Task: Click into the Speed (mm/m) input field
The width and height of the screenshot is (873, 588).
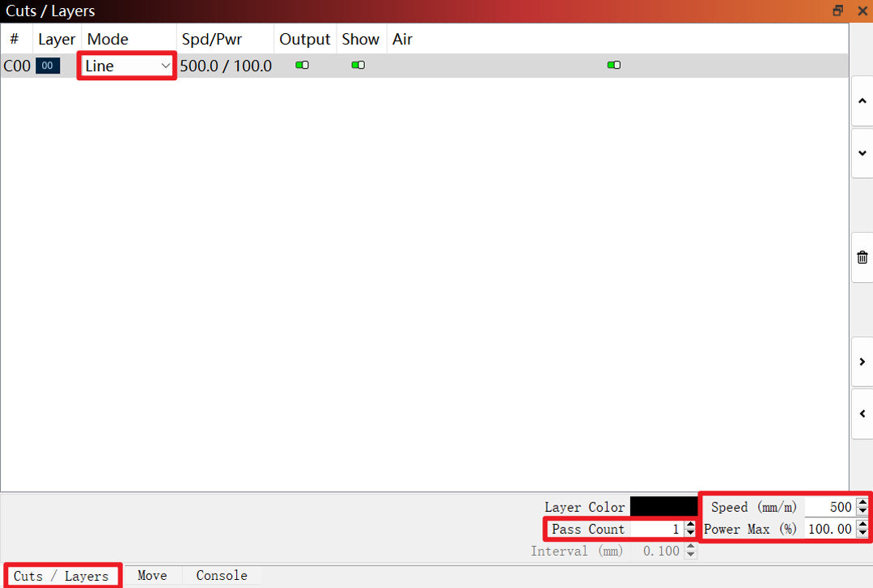Action: [829, 507]
